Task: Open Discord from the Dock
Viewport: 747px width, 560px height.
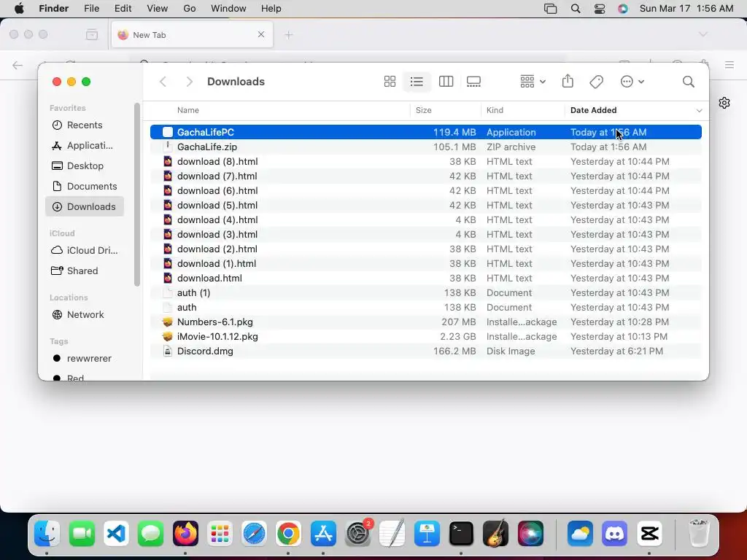Action: [614, 534]
